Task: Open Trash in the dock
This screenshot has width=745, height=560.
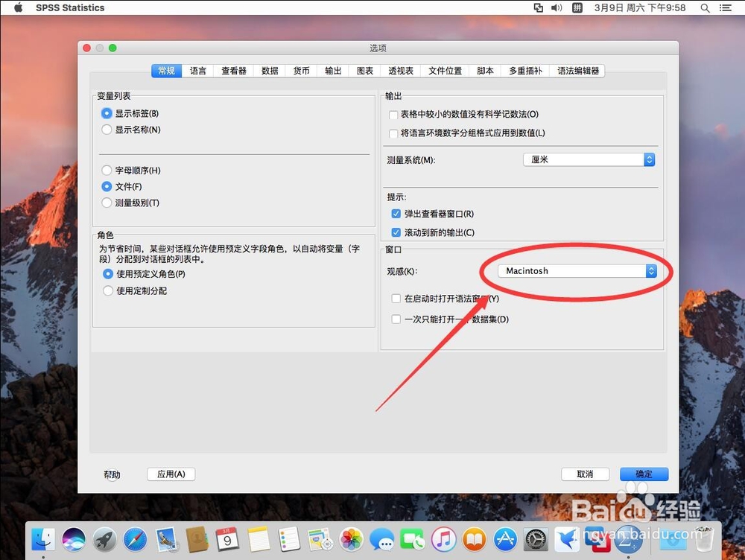Action: coord(704,540)
